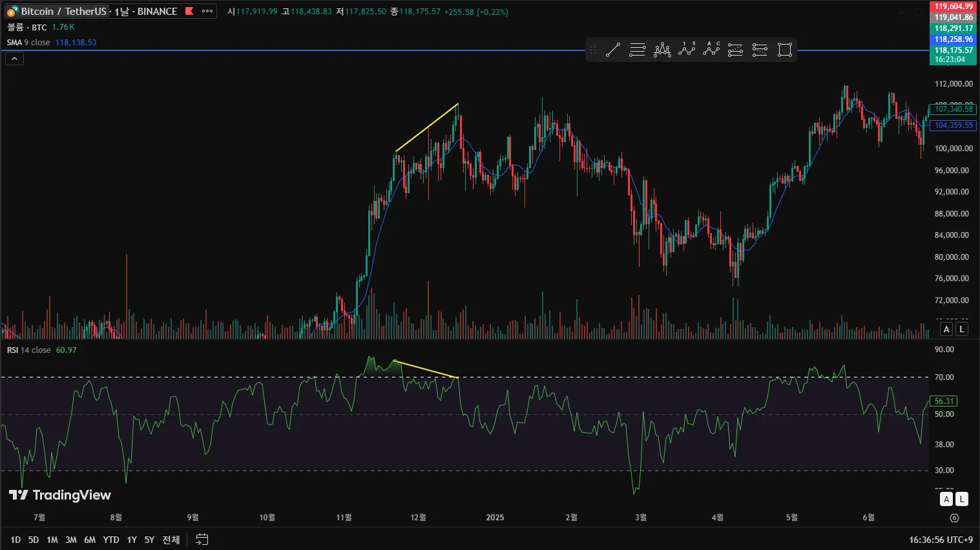Open the time axis settings gear icon
Image resolution: width=980 pixels, height=550 pixels.
pos(954,518)
